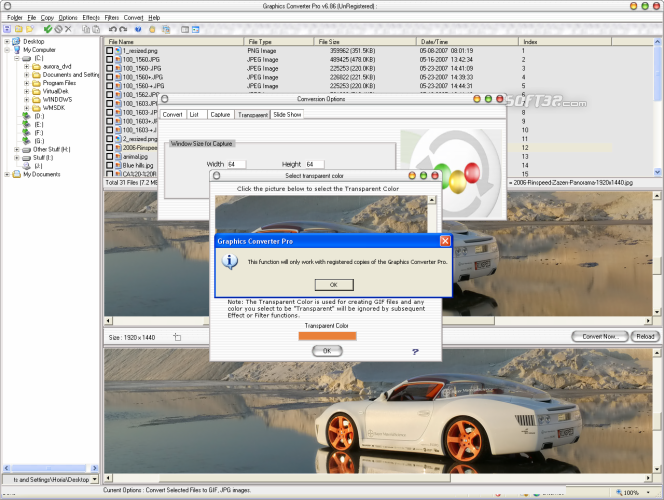Click the hand toolbar icon
The width and height of the screenshot is (664, 500).
tap(152, 29)
